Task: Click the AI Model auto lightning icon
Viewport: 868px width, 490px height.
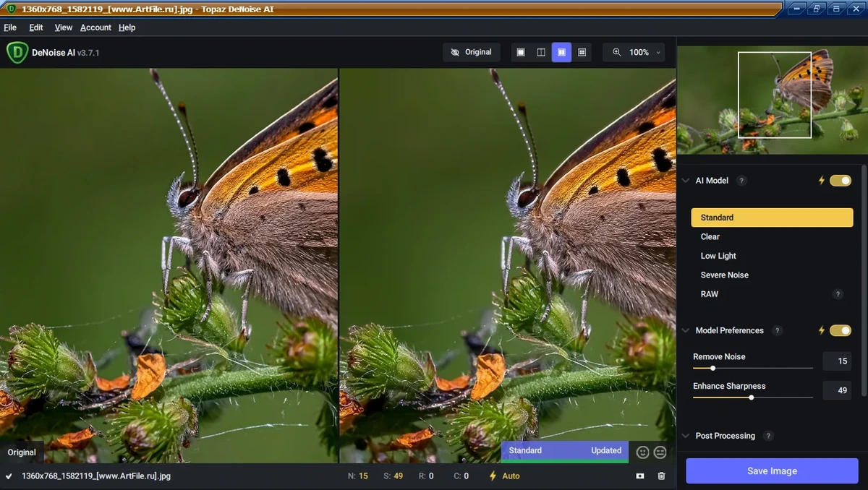Action: (822, 181)
